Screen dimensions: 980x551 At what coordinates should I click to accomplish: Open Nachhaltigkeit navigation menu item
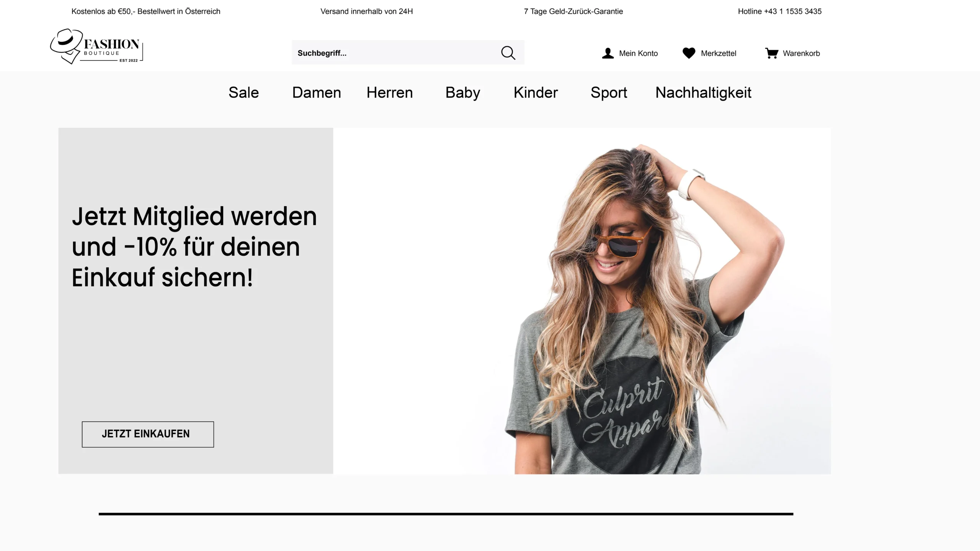pyautogui.click(x=703, y=92)
